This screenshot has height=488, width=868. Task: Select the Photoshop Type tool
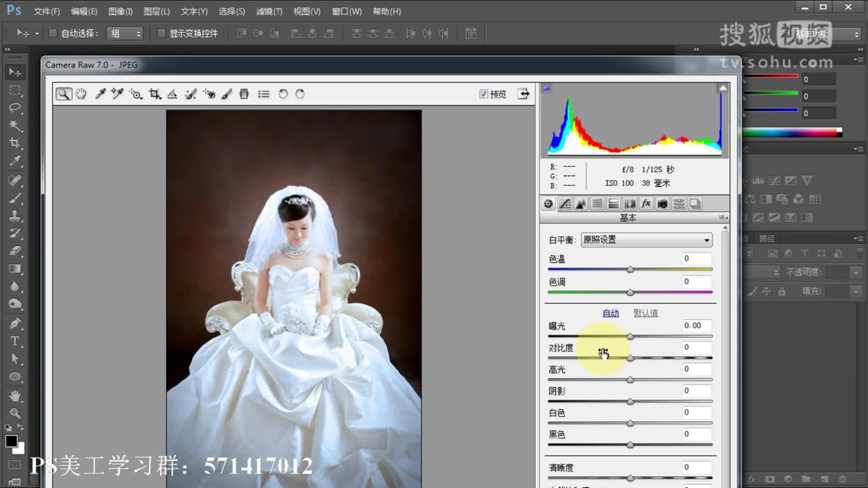coord(15,341)
